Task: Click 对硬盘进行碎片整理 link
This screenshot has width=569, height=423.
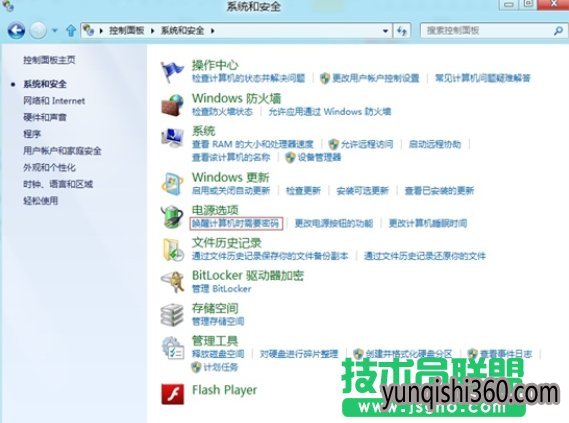Action: pyautogui.click(x=299, y=354)
